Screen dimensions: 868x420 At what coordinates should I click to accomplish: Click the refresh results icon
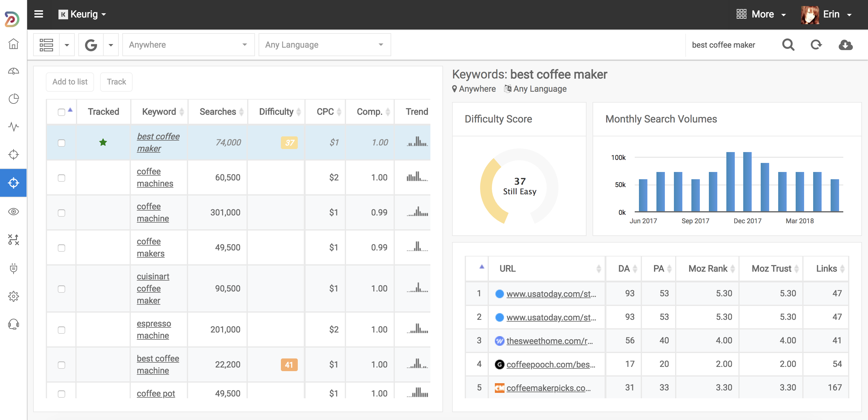816,45
